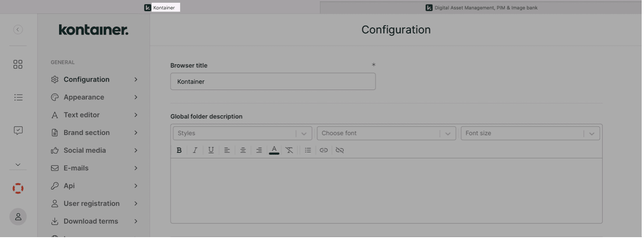Click the Download terms arrow icon

click(55, 221)
